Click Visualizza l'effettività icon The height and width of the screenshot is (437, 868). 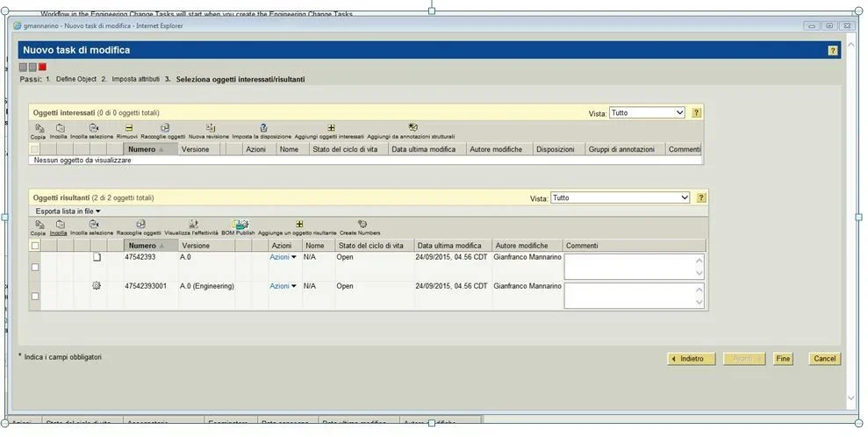192,225
